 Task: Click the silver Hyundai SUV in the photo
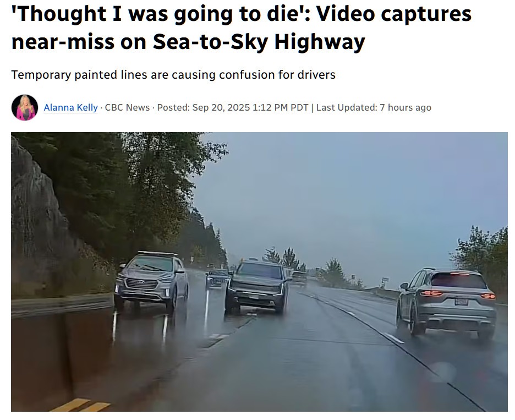pos(151,282)
